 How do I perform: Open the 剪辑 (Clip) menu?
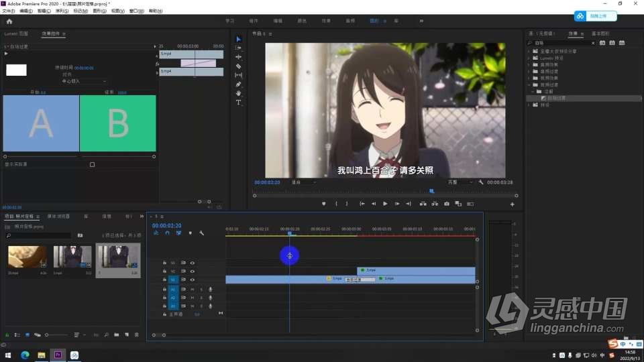[x=44, y=11]
